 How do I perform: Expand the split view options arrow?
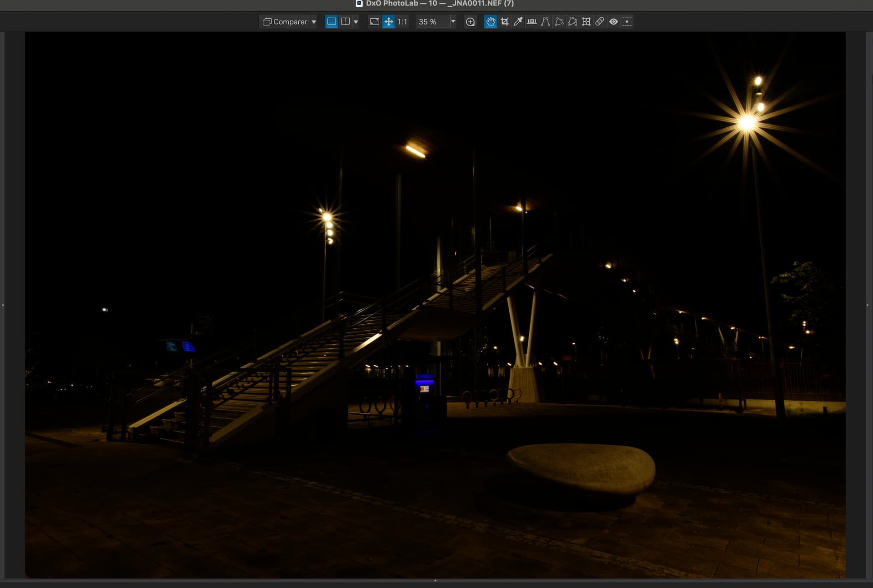pyautogui.click(x=356, y=22)
